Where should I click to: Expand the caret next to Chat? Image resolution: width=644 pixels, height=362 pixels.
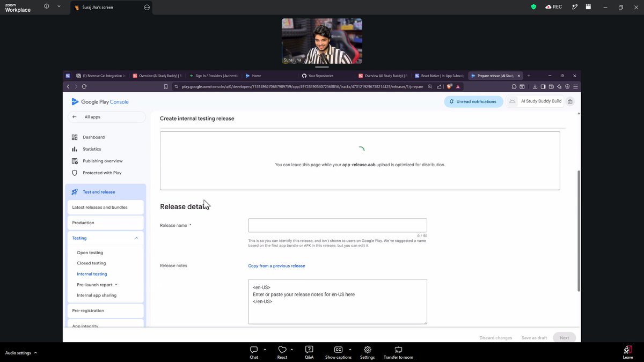pyautogui.click(x=265, y=349)
